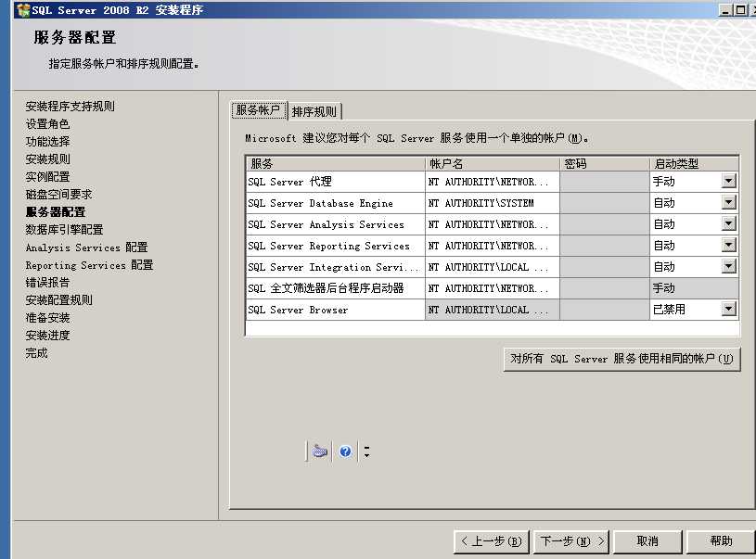Open startup type dropdown for Database Engine

click(728, 202)
